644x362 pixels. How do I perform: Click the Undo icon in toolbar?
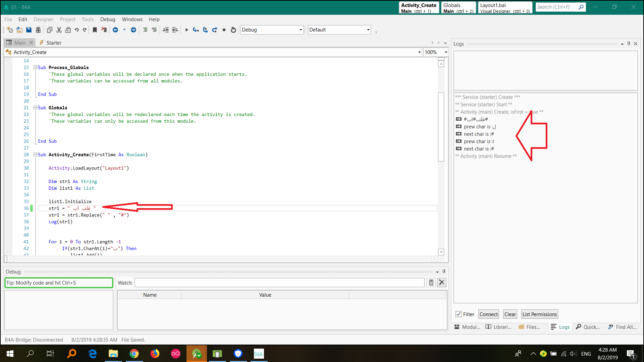point(77,30)
